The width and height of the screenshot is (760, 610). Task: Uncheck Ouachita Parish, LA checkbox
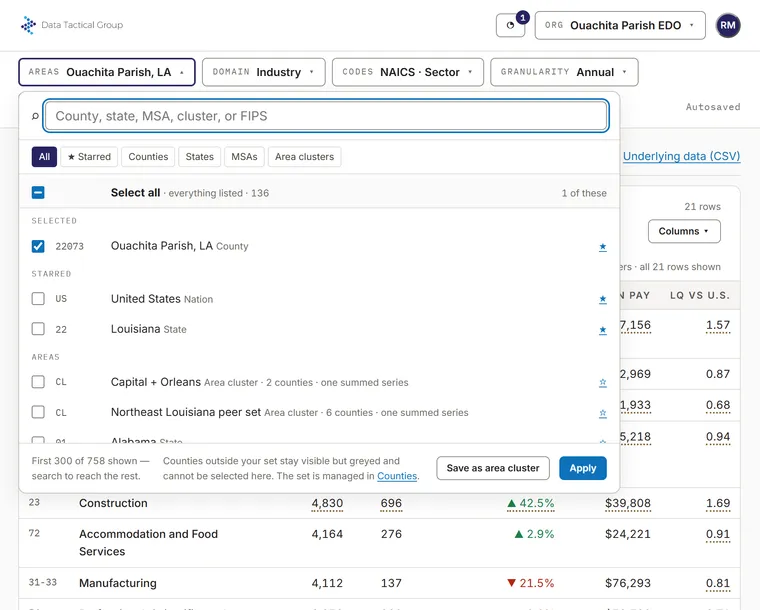(38, 246)
